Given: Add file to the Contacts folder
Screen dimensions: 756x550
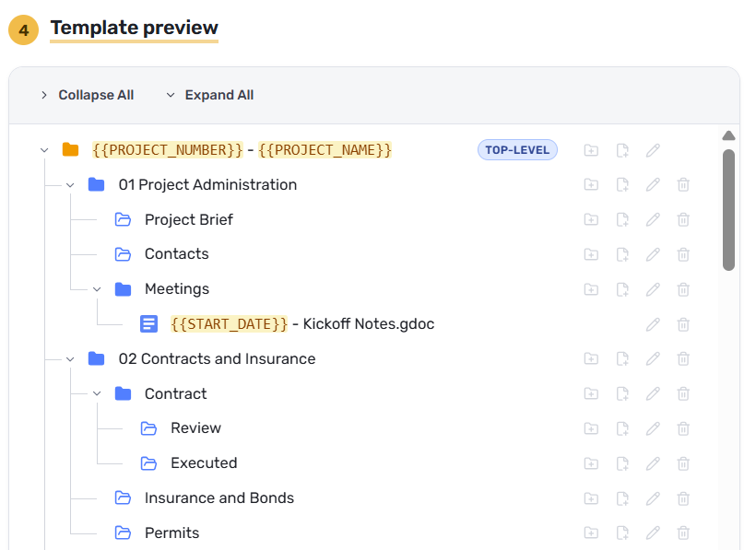Looking at the screenshot, I should [x=622, y=254].
